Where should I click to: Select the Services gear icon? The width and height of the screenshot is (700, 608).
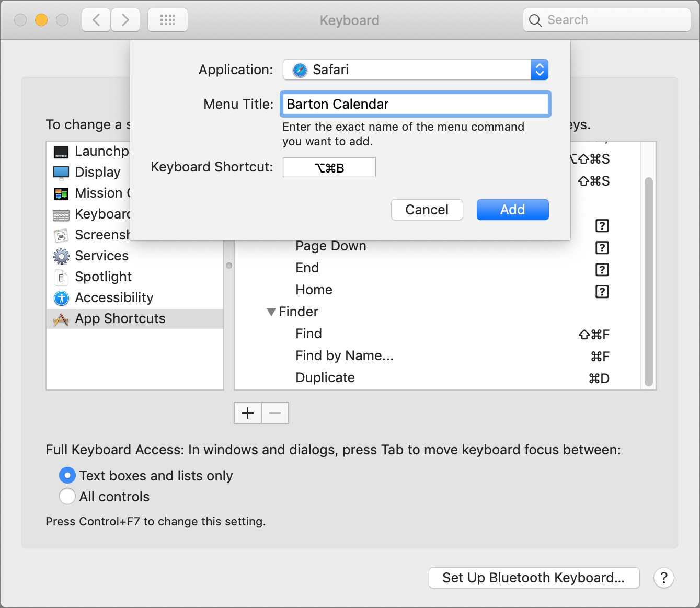click(x=61, y=256)
